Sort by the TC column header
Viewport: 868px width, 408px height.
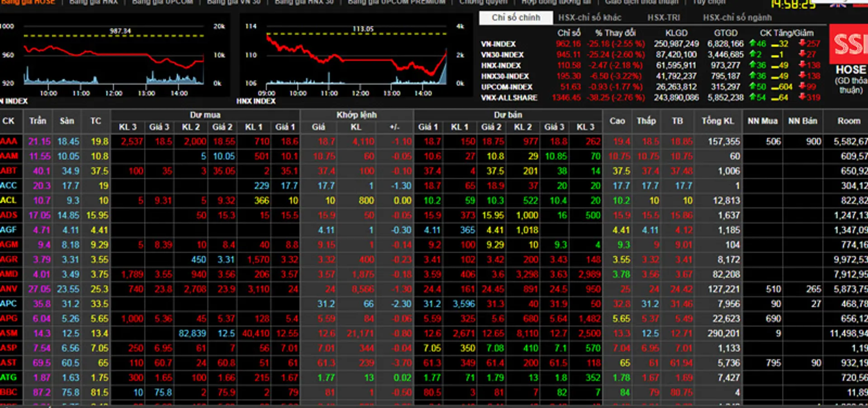[96, 121]
